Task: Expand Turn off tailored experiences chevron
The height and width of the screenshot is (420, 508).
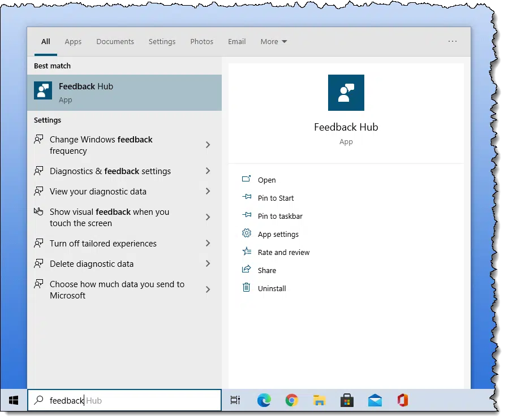Action: click(x=208, y=243)
